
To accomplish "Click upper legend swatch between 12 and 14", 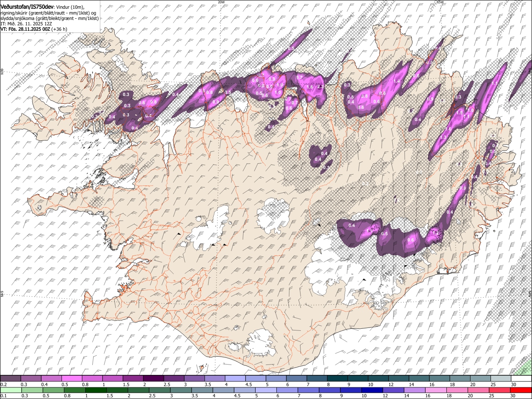I will tap(399, 379).
